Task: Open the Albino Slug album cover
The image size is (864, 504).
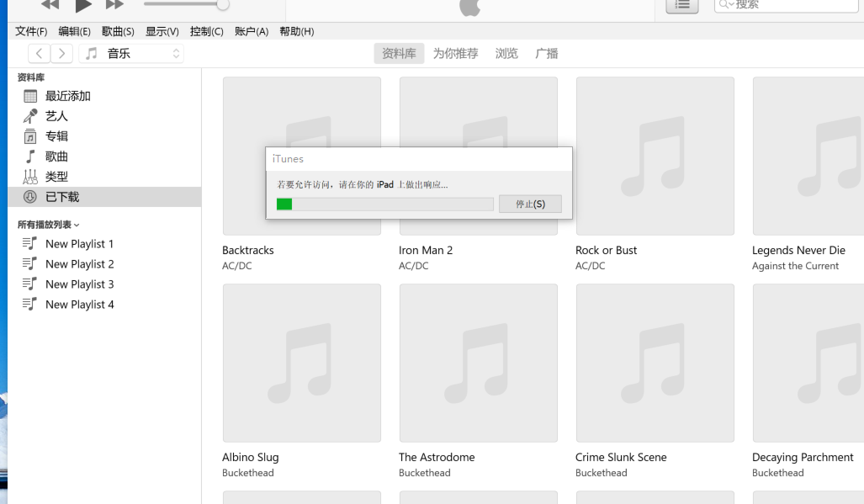Action: click(302, 363)
